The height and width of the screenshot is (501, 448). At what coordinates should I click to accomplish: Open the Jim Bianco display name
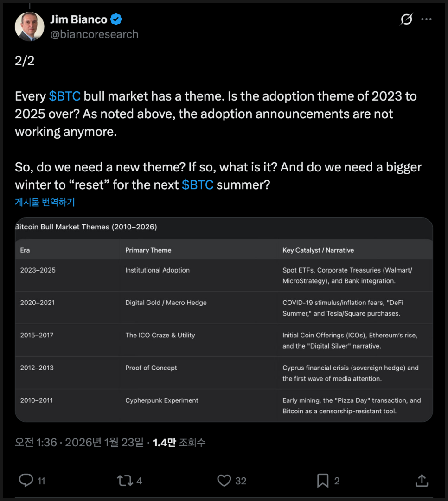[78, 19]
